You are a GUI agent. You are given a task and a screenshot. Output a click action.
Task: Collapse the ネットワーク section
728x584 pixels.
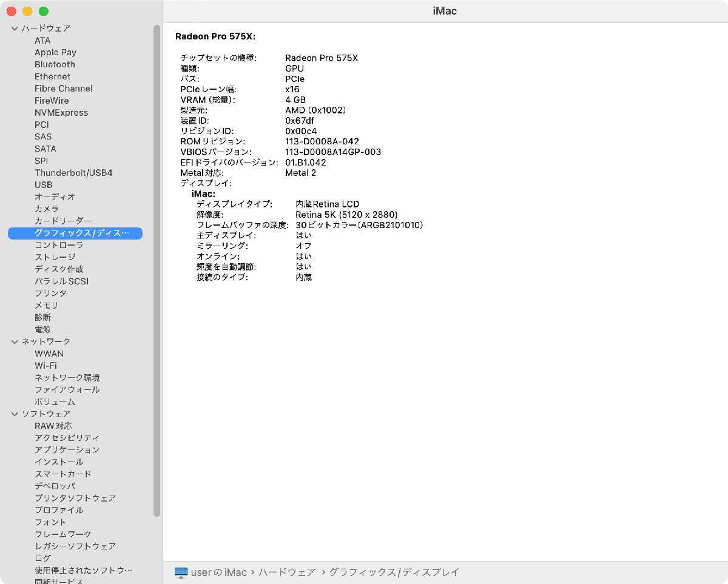click(15, 342)
